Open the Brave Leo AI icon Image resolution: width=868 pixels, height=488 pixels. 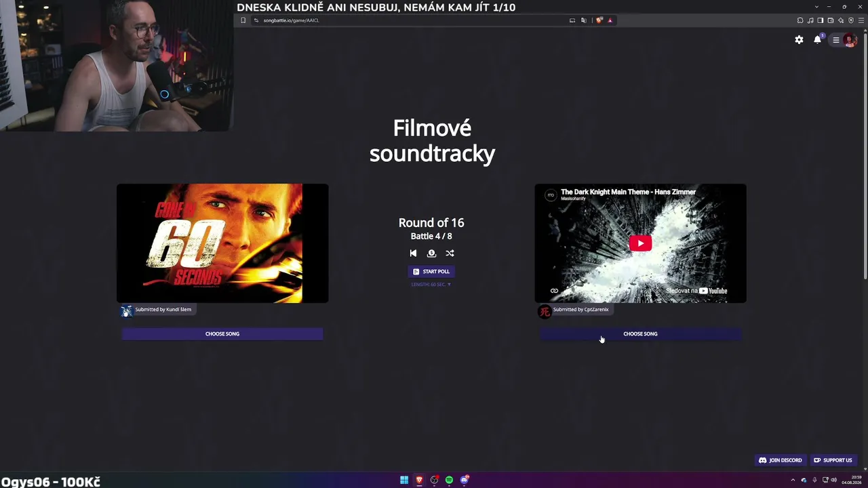[841, 20]
